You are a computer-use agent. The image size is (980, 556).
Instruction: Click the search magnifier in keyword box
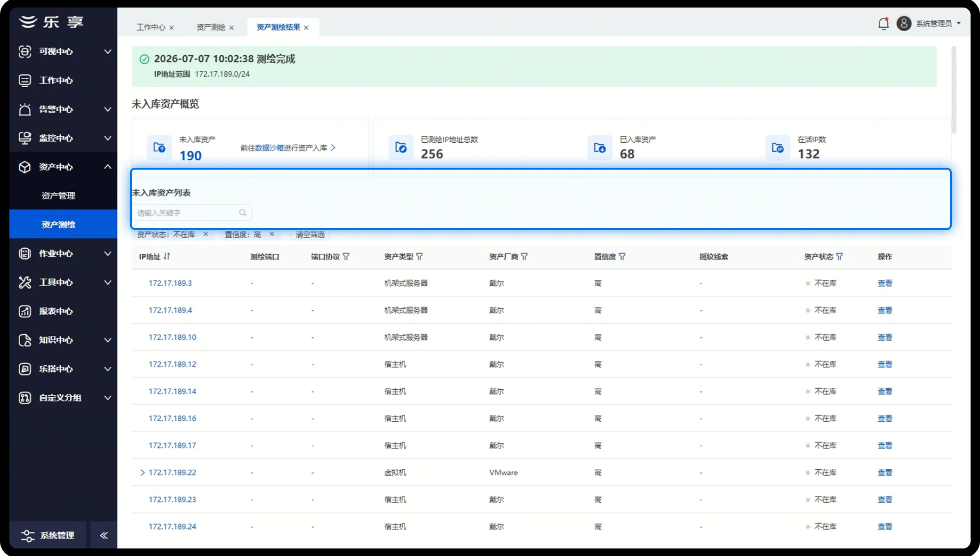tap(243, 213)
